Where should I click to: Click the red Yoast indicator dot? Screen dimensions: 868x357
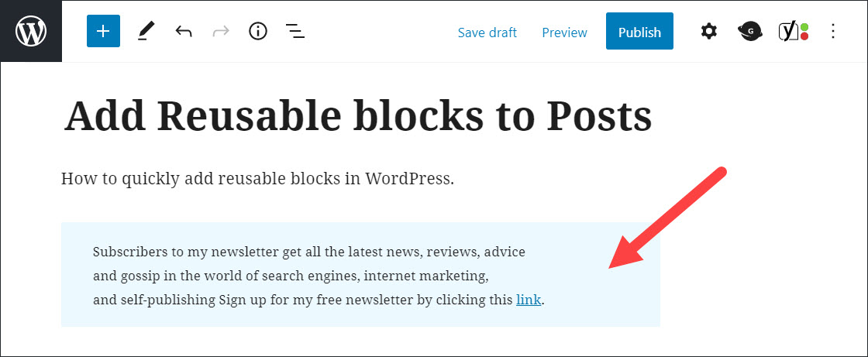point(804,36)
